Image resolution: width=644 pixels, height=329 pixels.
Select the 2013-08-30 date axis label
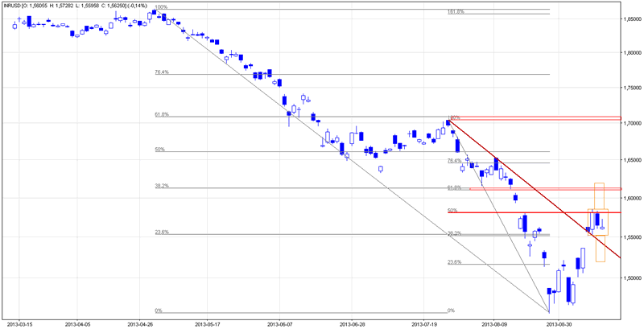[x=559, y=324]
